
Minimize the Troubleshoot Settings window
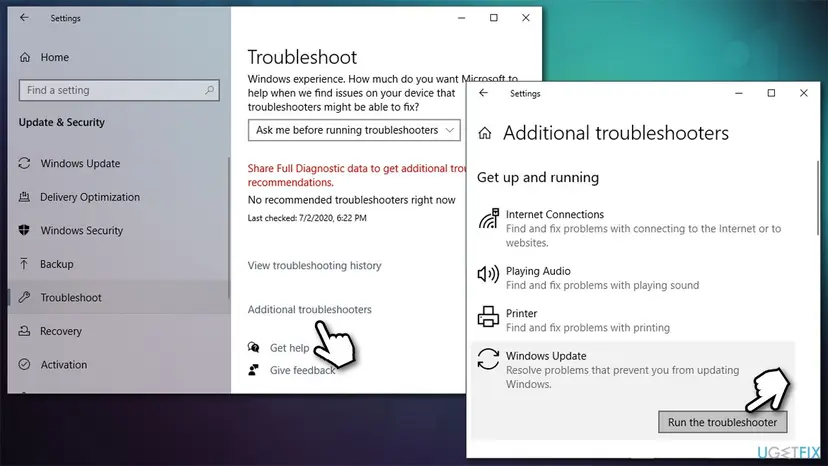(x=462, y=17)
